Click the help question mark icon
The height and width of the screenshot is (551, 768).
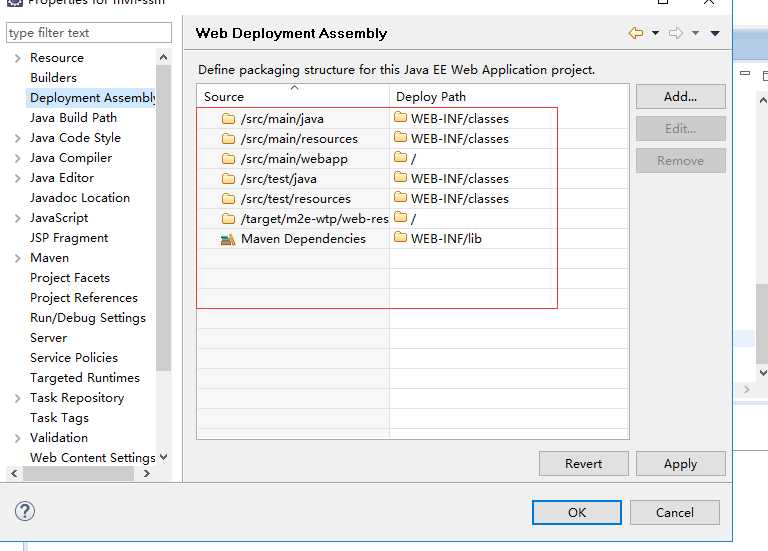coord(24,511)
